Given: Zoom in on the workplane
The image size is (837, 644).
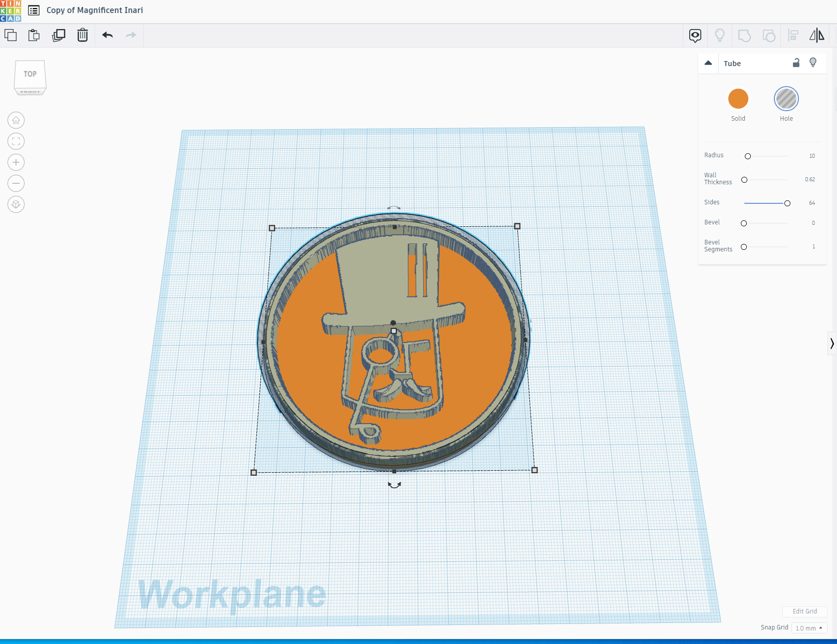Looking at the screenshot, I should (16, 162).
